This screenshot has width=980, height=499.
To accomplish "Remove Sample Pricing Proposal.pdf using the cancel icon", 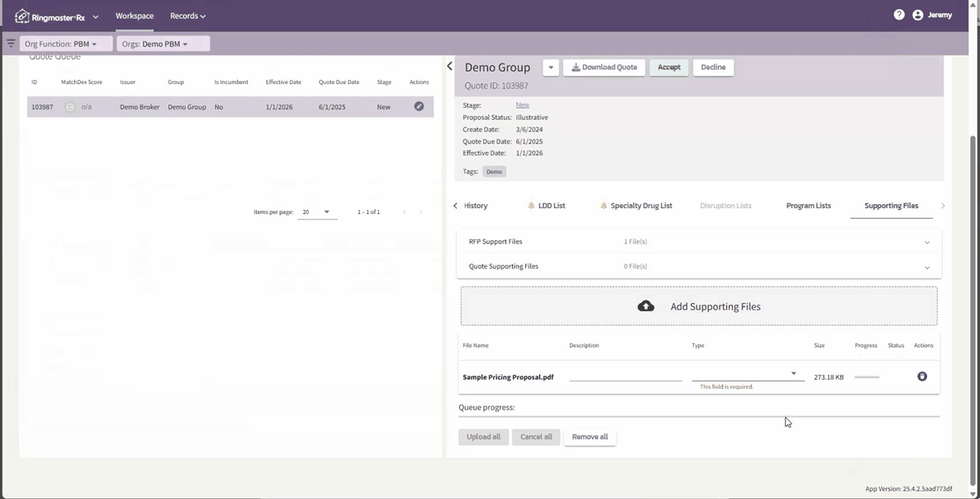I will tap(922, 376).
